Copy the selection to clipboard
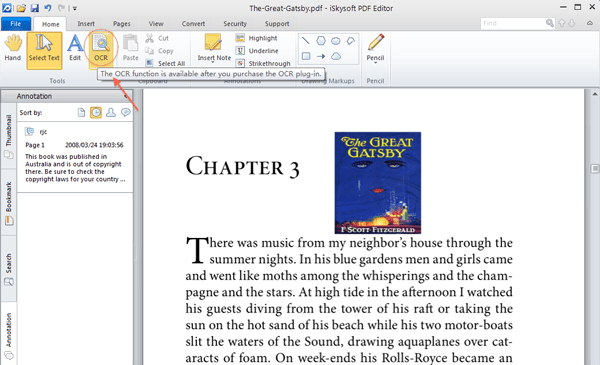This screenshot has height=365, width=600. [160, 51]
